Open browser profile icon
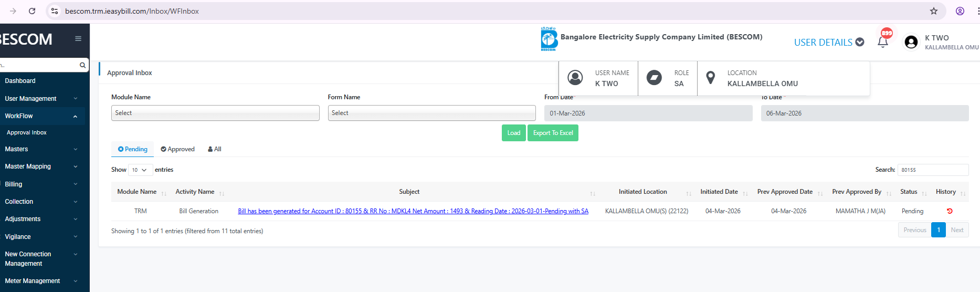Viewport: 980px width, 292px height. (x=960, y=11)
